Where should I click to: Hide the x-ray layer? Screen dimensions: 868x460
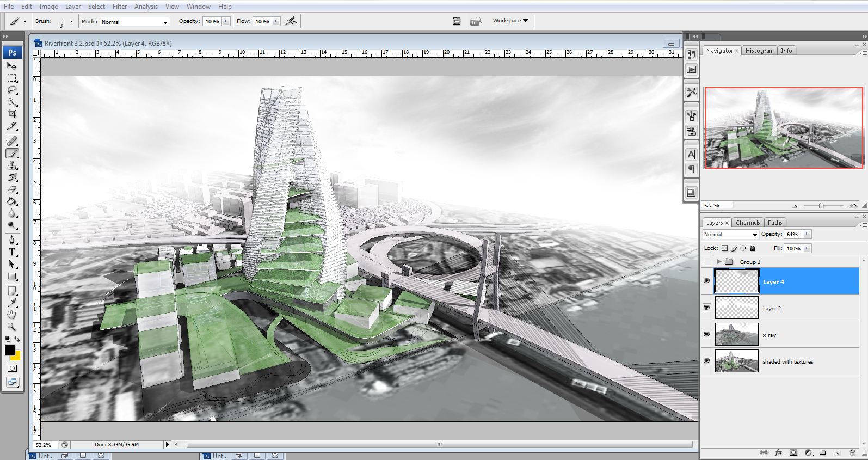point(706,334)
